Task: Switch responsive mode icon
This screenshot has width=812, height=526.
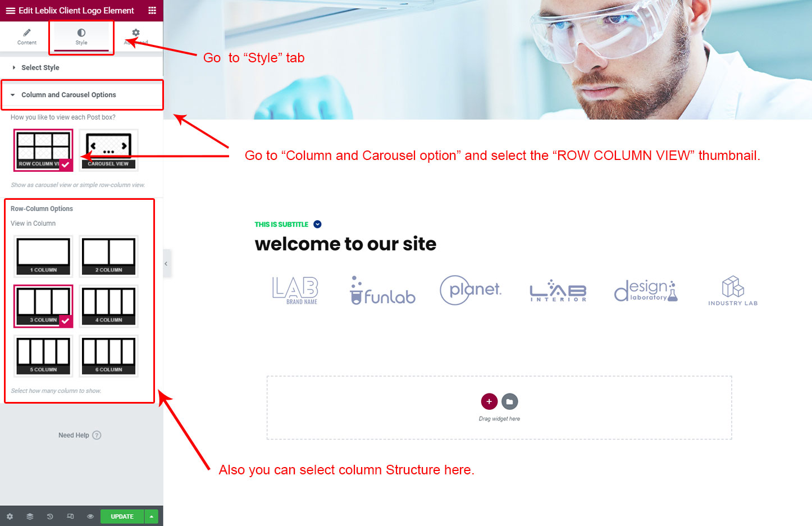Action: [70, 516]
